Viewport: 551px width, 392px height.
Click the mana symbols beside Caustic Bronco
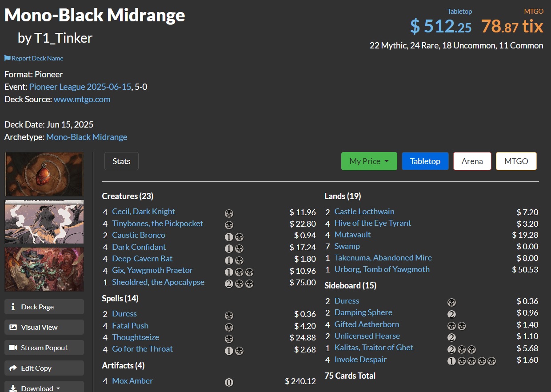(x=234, y=236)
